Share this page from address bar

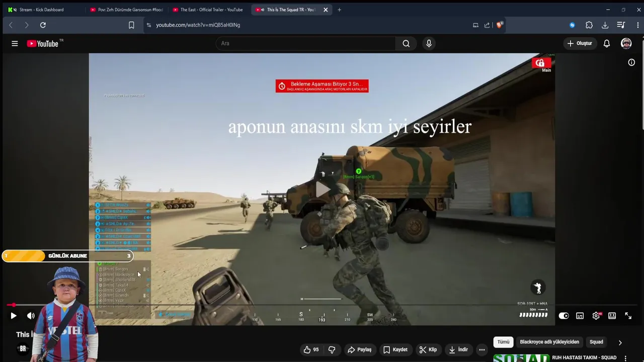(487, 25)
